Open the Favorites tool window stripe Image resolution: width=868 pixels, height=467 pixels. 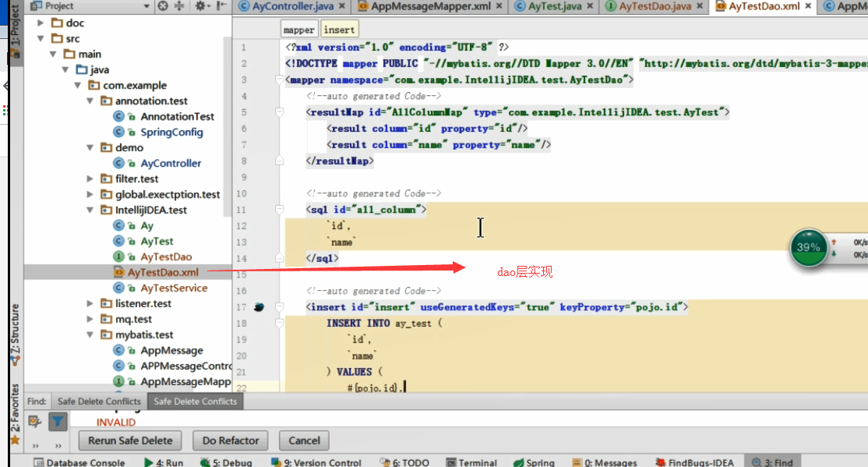[16, 414]
